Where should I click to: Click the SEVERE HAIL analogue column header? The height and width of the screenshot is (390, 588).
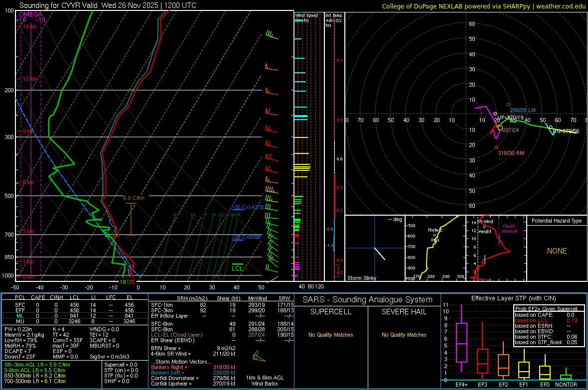(404, 312)
